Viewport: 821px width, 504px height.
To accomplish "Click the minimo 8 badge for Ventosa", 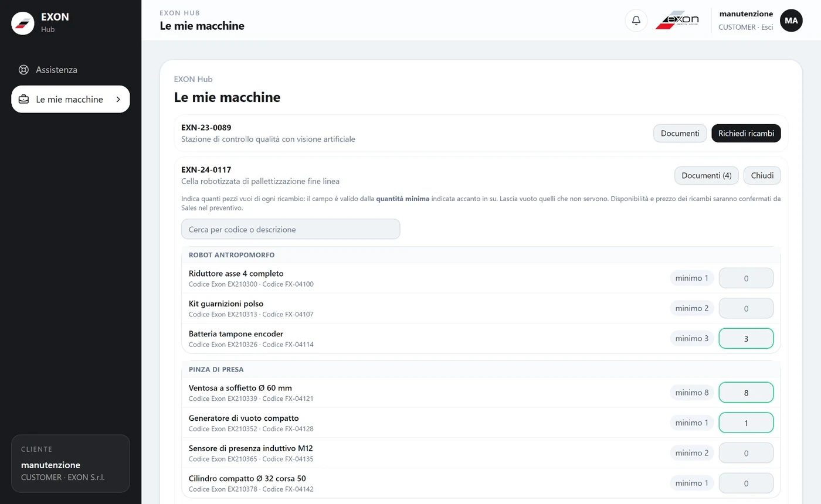I will tap(692, 393).
